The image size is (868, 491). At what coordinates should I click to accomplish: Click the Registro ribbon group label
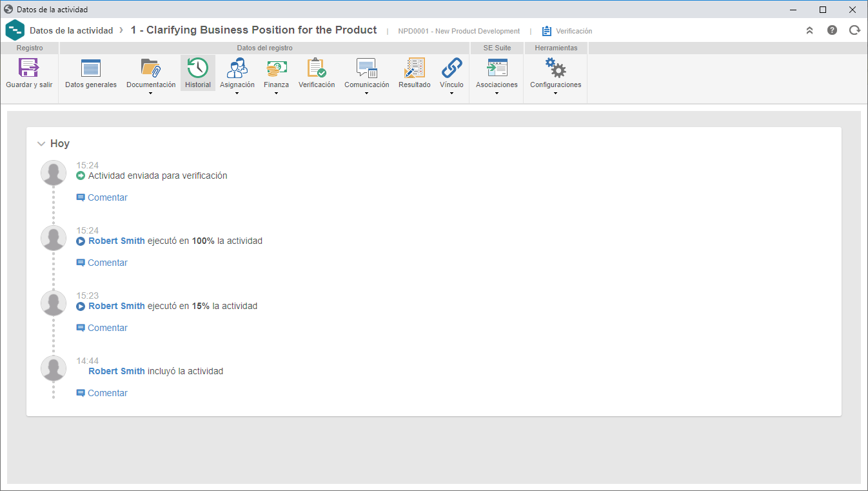pos(30,48)
